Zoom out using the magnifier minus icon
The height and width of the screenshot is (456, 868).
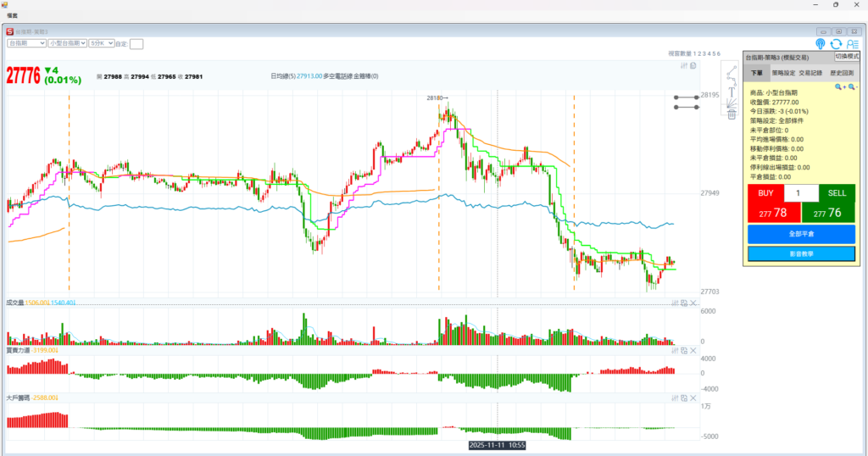click(x=851, y=86)
